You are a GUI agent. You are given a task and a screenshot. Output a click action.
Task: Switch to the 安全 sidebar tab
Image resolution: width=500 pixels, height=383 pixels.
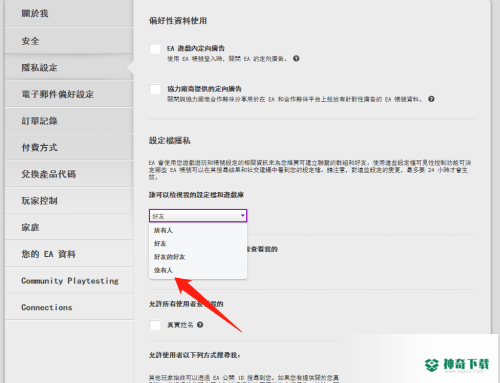[69, 41]
